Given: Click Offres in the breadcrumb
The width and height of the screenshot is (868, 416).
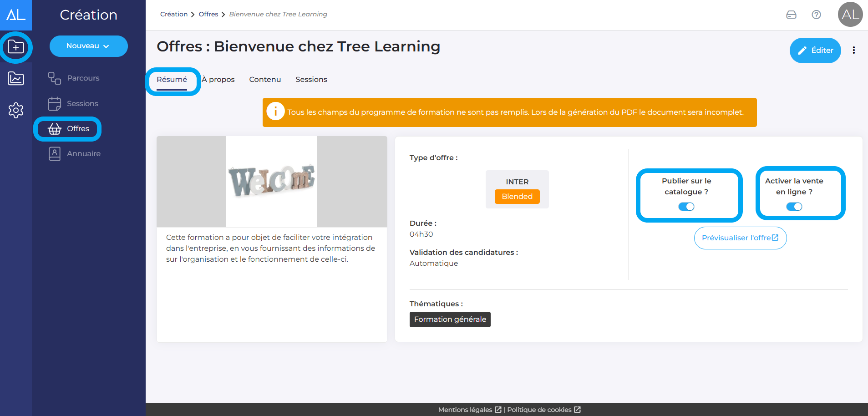Looking at the screenshot, I should pyautogui.click(x=208, y=14).
